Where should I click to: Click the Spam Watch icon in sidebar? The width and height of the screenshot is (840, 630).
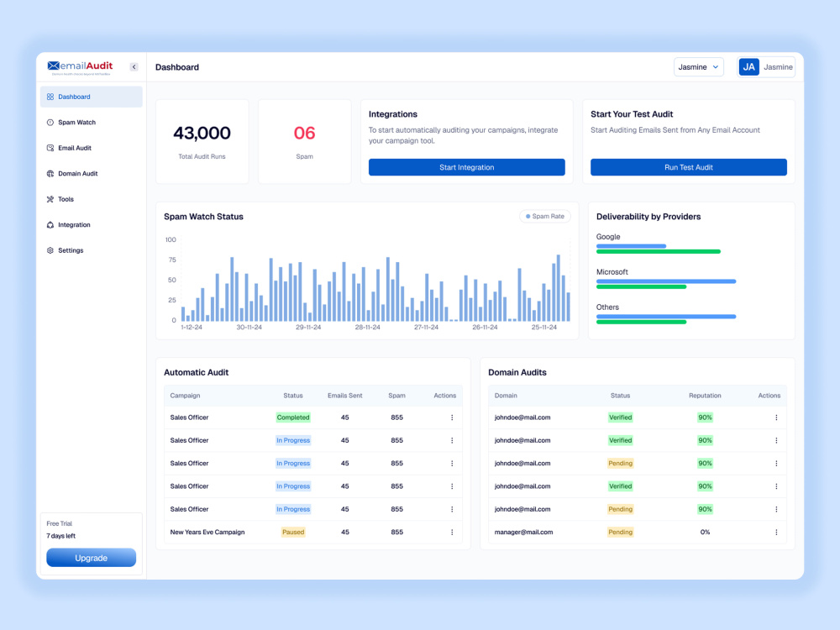coord(50,123)
